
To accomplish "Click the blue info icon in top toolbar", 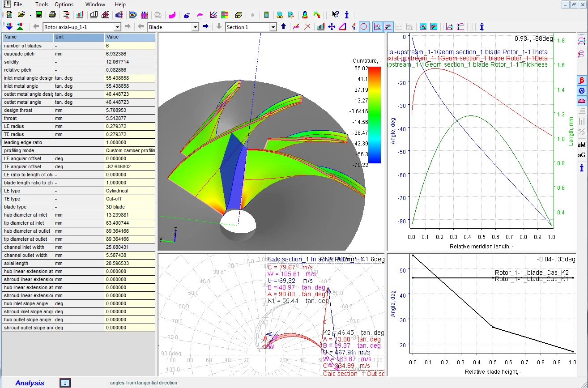I will [x=347, y=15].
